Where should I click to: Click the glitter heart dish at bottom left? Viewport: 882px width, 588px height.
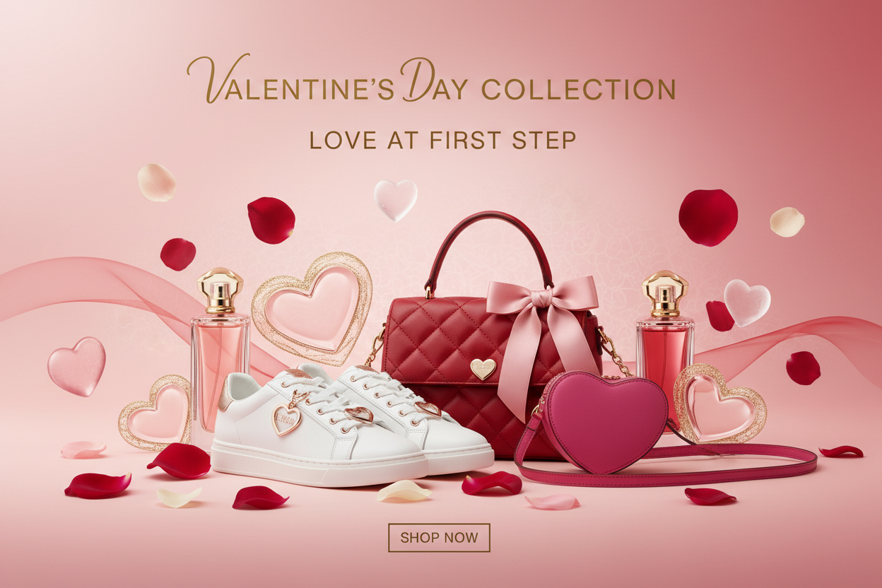click(x=155, y=413)
